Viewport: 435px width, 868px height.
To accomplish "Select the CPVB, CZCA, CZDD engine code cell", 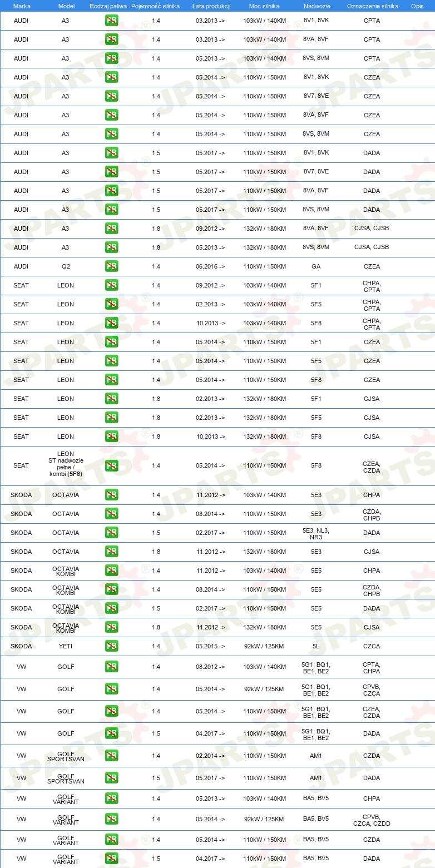I will pos(372,820).
